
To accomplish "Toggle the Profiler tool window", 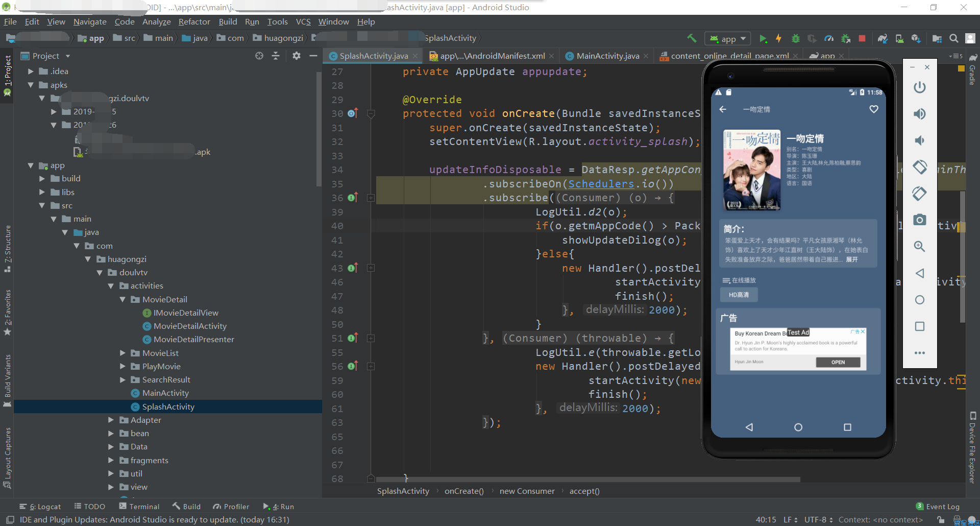I will point(231,507).
